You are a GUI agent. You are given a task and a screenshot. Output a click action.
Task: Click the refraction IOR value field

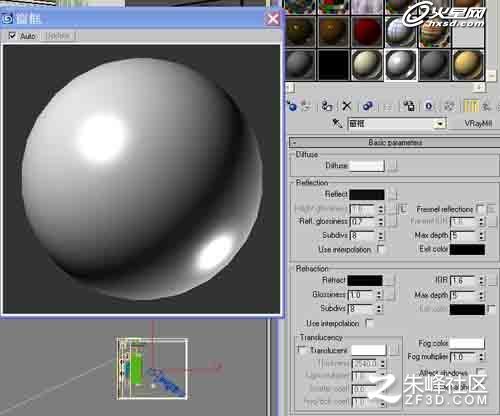[464, 281]
